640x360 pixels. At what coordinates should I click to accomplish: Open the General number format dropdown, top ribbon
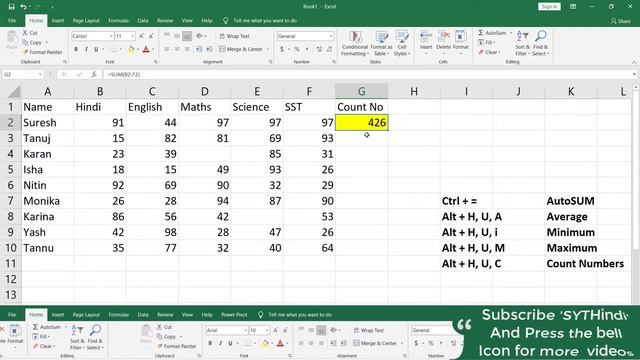[330, 36]
